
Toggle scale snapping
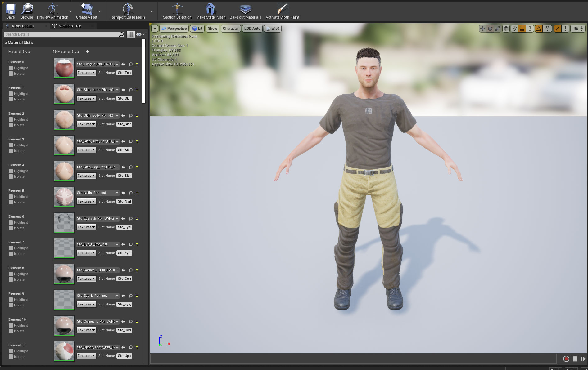pyautogui.click(x=558, y=29)
